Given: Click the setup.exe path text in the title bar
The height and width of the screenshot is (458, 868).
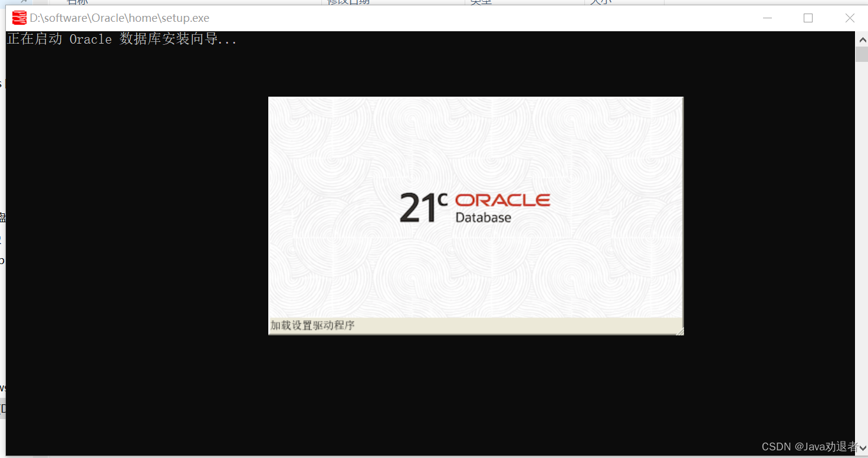Looking at the screenshot, I should [118, 18].
